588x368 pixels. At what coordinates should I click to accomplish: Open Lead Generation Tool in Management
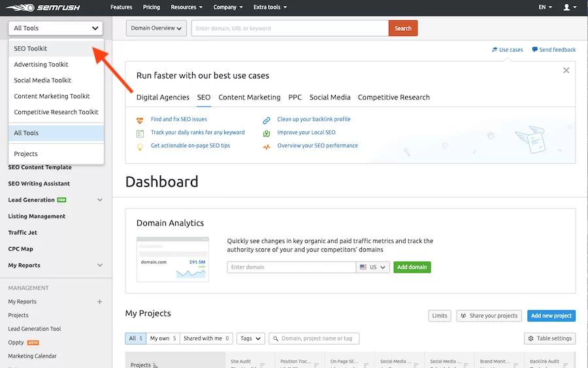tap(35, 329)
